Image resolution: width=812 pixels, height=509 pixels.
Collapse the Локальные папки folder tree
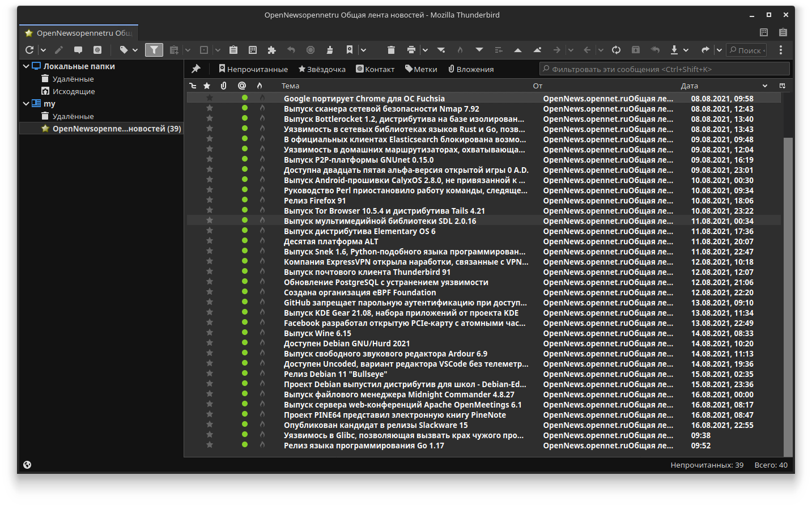26,66
